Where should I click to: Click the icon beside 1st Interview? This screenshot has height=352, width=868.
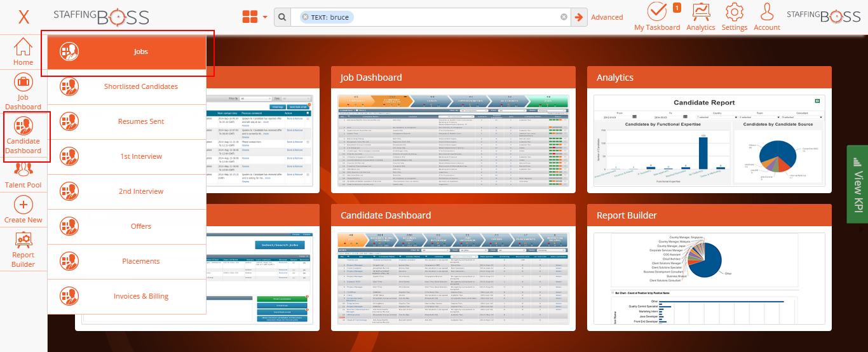pyautogui.click(x=69, y=156)
